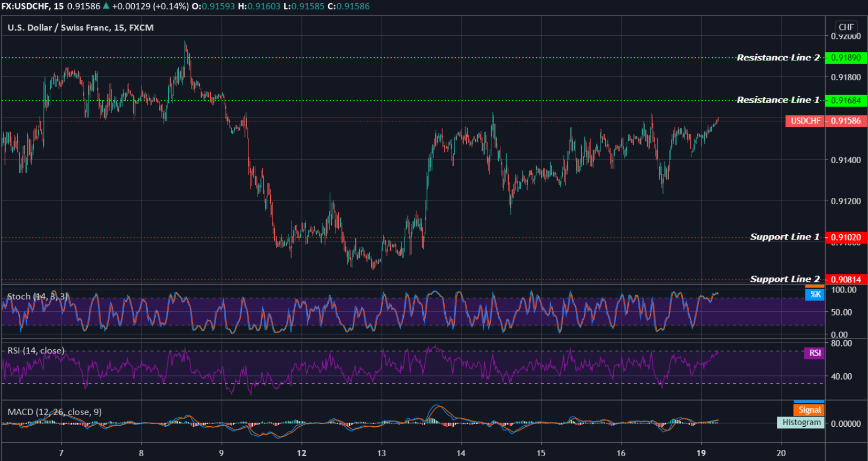The width and height of the screenshot is (868, 461).
Task: Click the %K stochastic label tag
Action: tap(815, 294)
